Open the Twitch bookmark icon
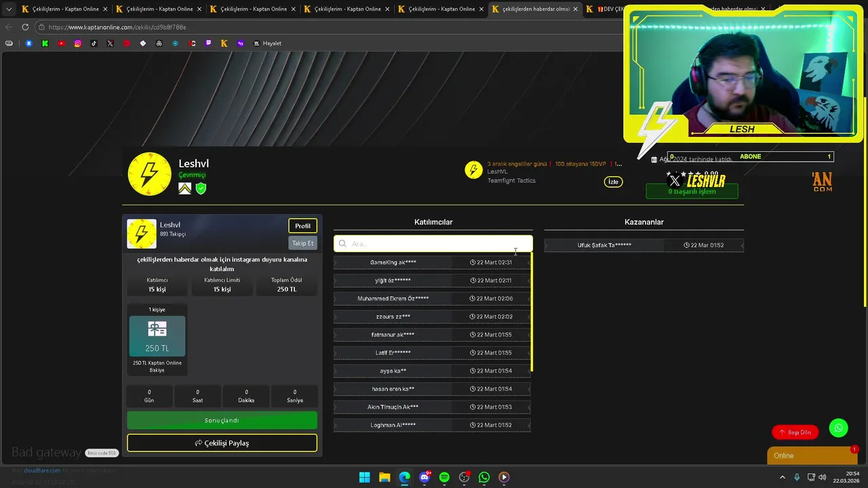This screenshot has height=488, width=868. coord(208,43)
